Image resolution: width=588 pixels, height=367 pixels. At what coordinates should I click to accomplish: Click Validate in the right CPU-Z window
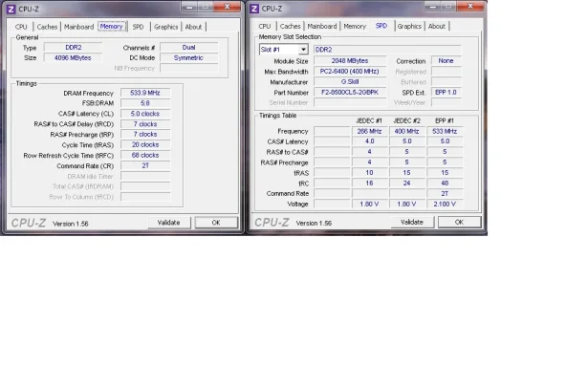412,223
